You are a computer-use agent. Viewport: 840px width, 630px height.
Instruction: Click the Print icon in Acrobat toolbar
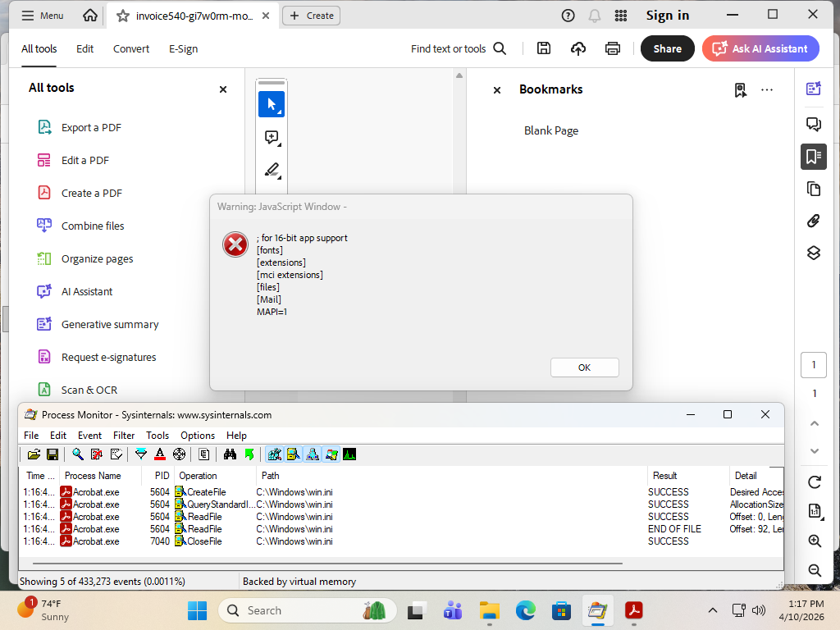pos(613,48)
